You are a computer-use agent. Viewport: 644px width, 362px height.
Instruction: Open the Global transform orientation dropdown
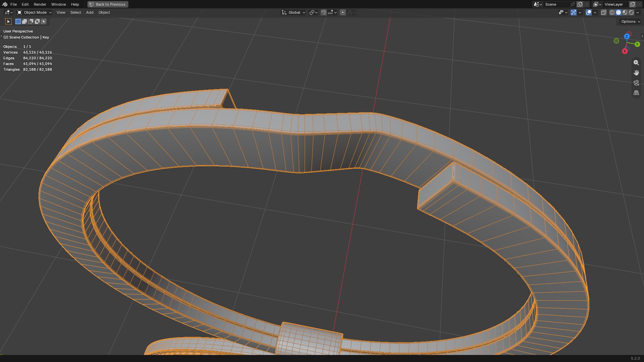tap(293, 12)
